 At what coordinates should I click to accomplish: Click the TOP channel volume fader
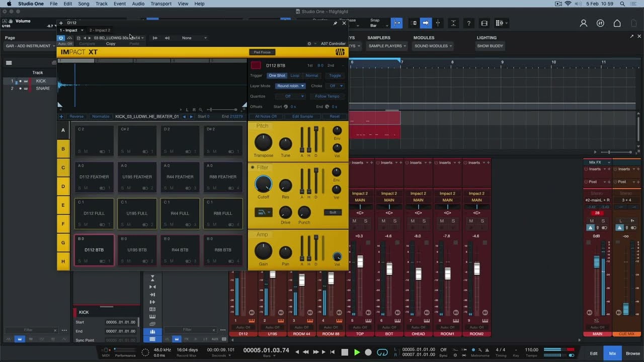coord(360,261)
